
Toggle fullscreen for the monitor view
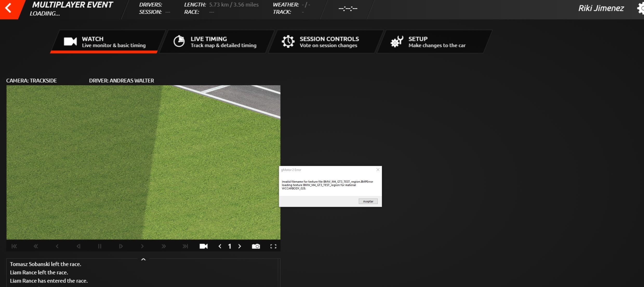(273, 246)
